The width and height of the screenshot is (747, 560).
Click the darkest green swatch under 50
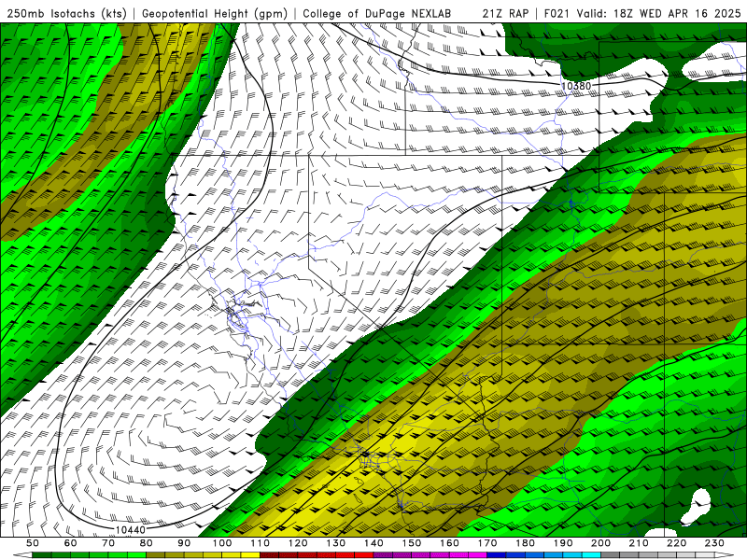42,555
